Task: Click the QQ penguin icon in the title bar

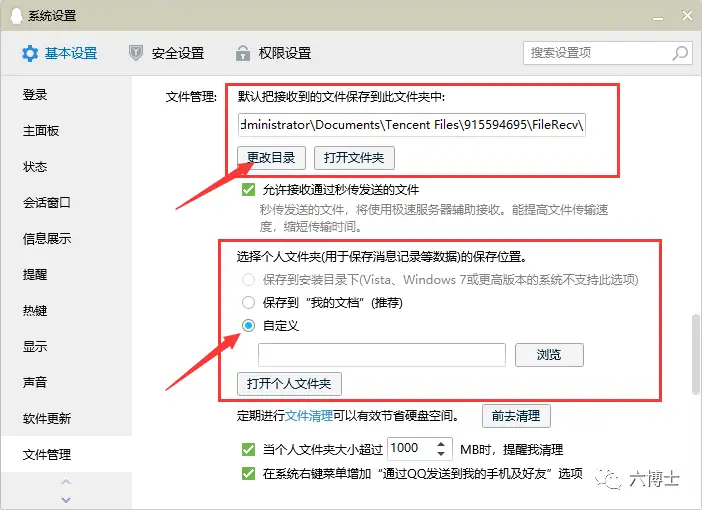Action: [x=16, y=16]
